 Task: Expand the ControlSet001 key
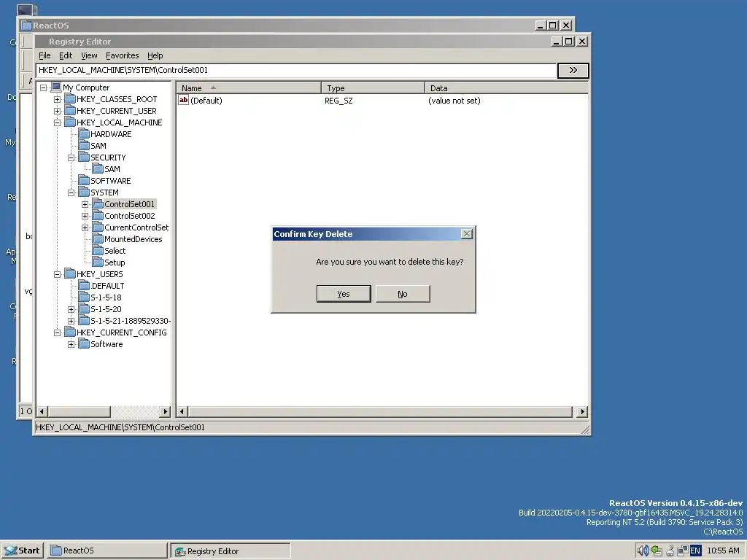[85, 204]
